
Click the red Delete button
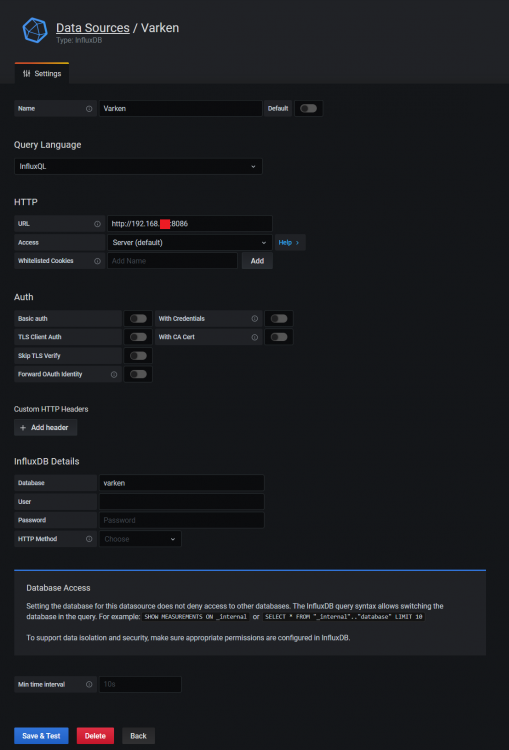click(95, 736)
